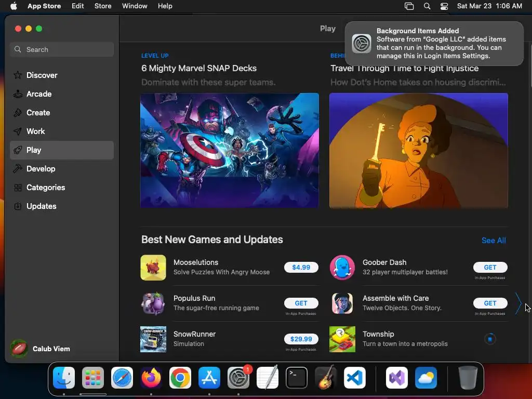Click the Search field in sidebar
The image size is (532, 399).
tap(62, 49)
